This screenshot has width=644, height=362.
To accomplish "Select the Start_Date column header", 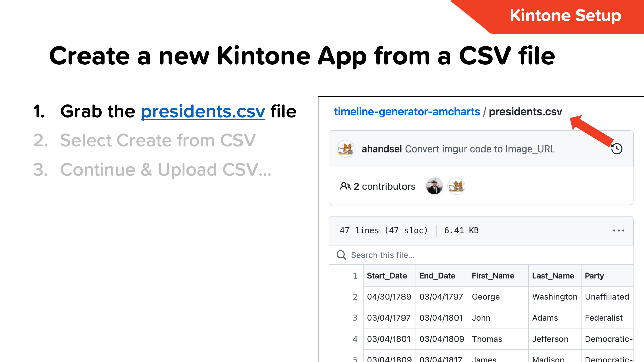I will tap(387, 276).
